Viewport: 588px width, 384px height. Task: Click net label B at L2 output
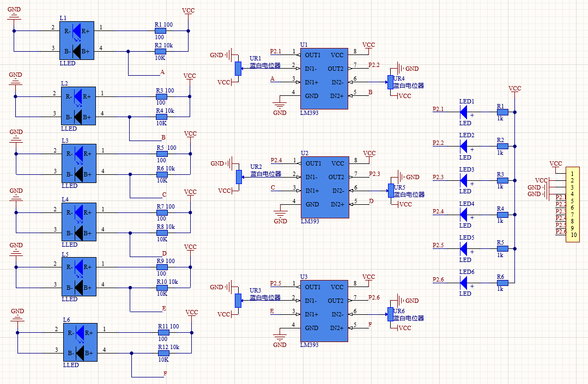pyautogui.click(x=163, y=137)
